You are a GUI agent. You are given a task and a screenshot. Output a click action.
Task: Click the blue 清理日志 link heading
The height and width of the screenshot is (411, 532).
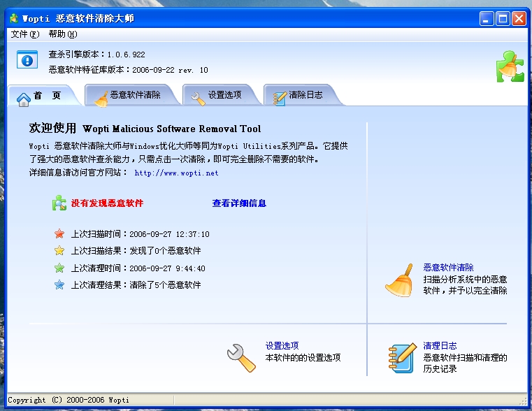[440, 346]
